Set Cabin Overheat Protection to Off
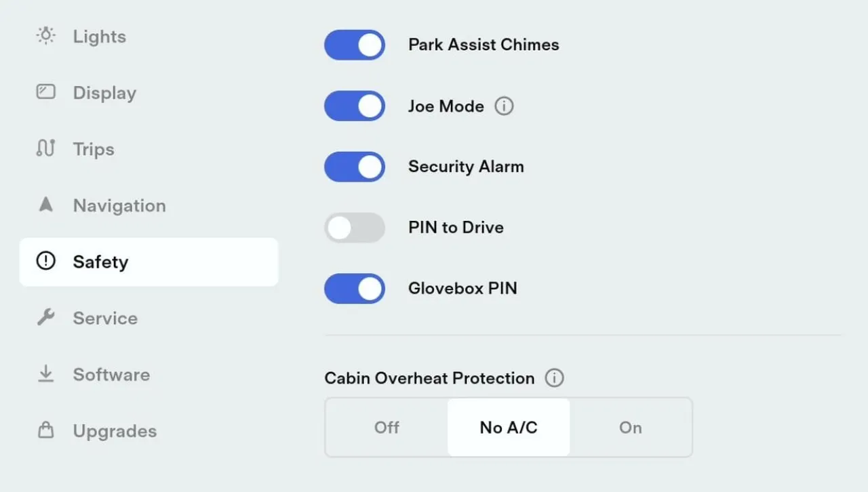This screenshot has height=492, width=868. 387,428
